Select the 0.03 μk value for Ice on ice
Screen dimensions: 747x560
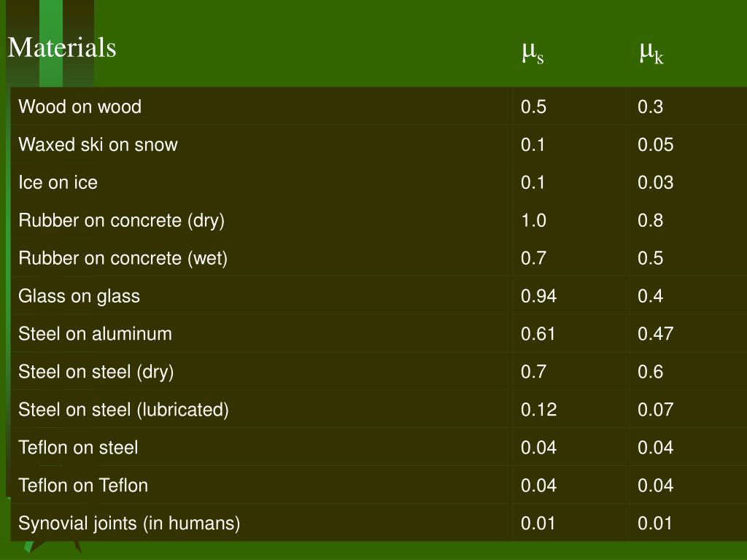[x=656, y=182]
